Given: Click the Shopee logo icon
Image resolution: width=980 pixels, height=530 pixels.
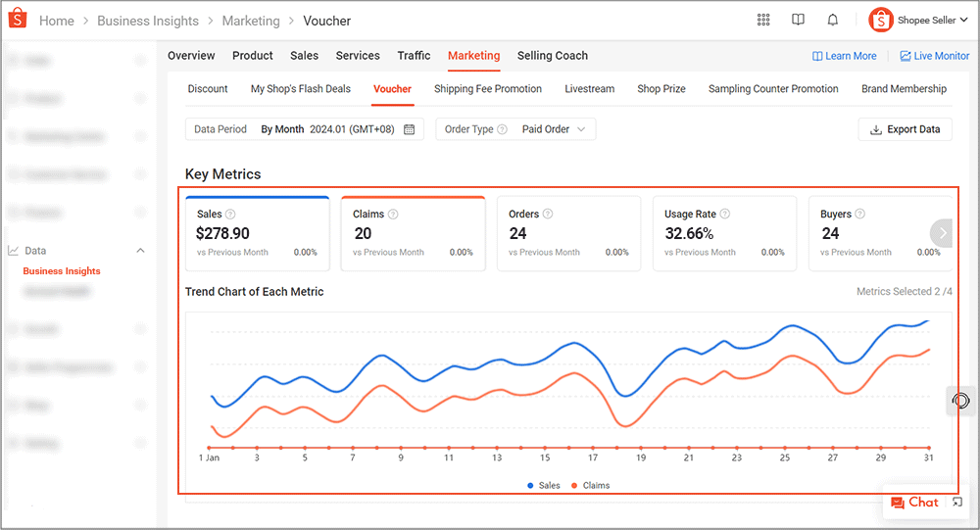Looking at the screenshot, I should point(19,21).
